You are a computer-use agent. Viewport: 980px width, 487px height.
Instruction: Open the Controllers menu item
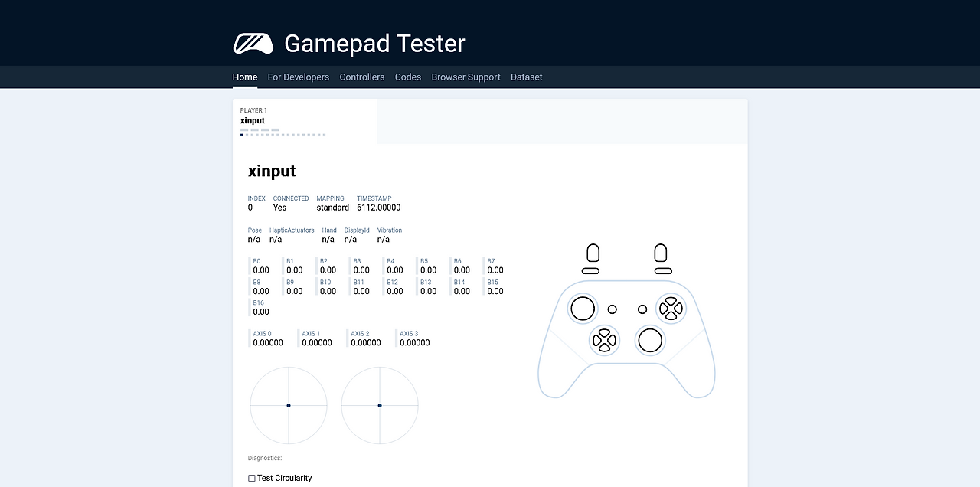click(x=361, y=77)
